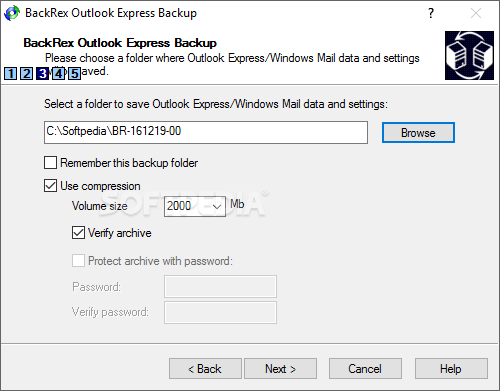Cancel the backup wizard

[365, 369]
